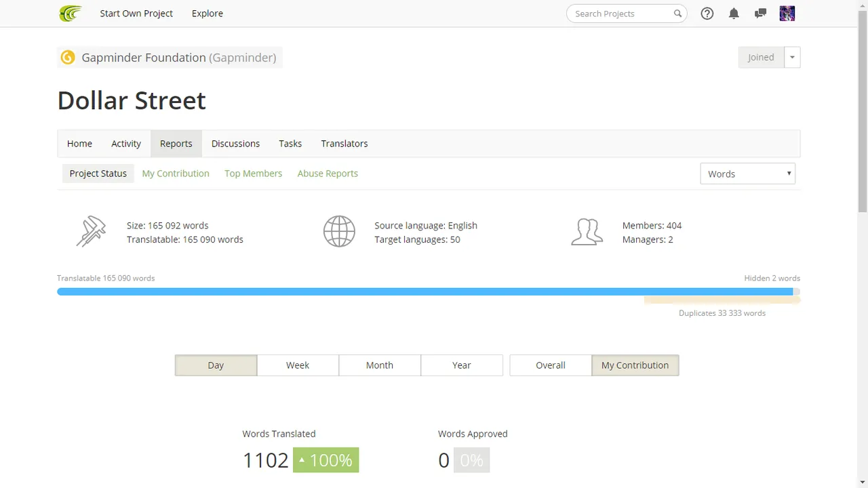868x488 pixels.
Task: Click the members people icon
Action: point(587,232)
